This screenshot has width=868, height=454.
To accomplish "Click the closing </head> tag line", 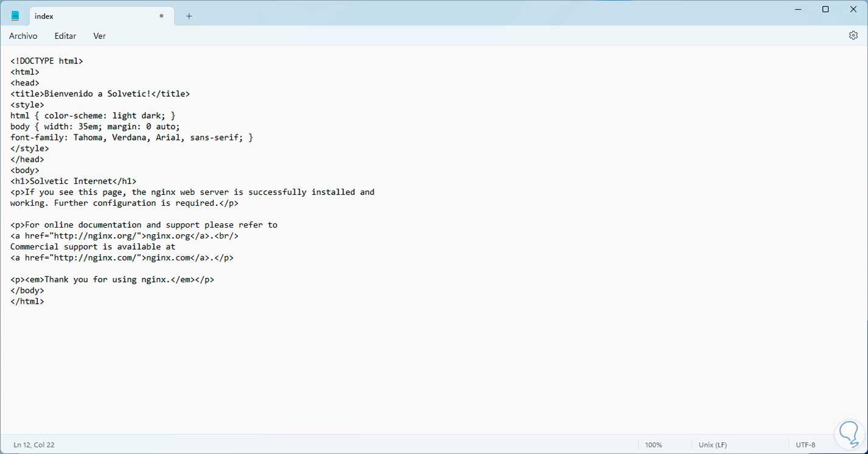I will coord(27,159).
